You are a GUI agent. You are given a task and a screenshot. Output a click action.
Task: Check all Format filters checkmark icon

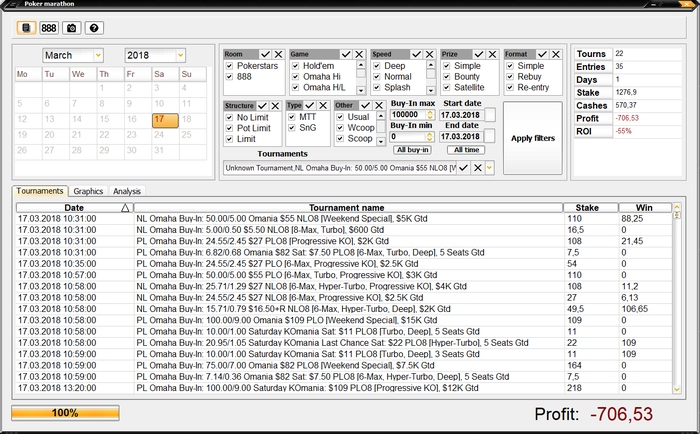[542, 54]
